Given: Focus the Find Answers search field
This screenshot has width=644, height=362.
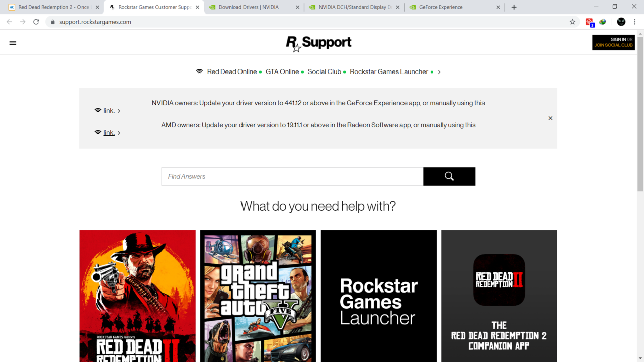Looking at the screenshot, I should tap(292, 176).
